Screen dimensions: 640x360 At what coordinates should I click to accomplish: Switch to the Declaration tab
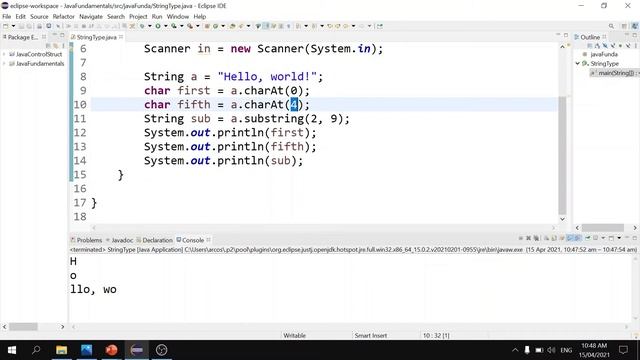[x=154, y=240]
